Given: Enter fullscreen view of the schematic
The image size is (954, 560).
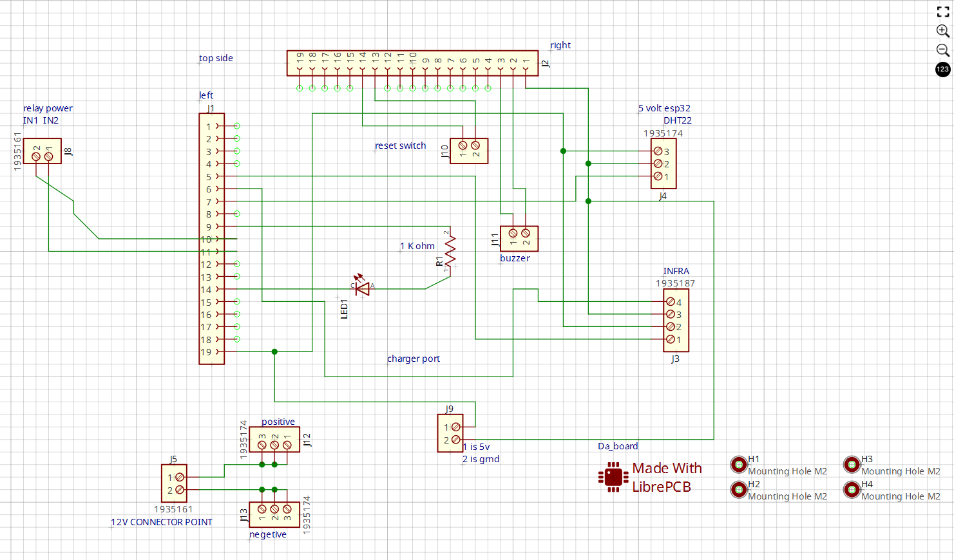Looking at the screenshot, I should [x=942, y=12].
